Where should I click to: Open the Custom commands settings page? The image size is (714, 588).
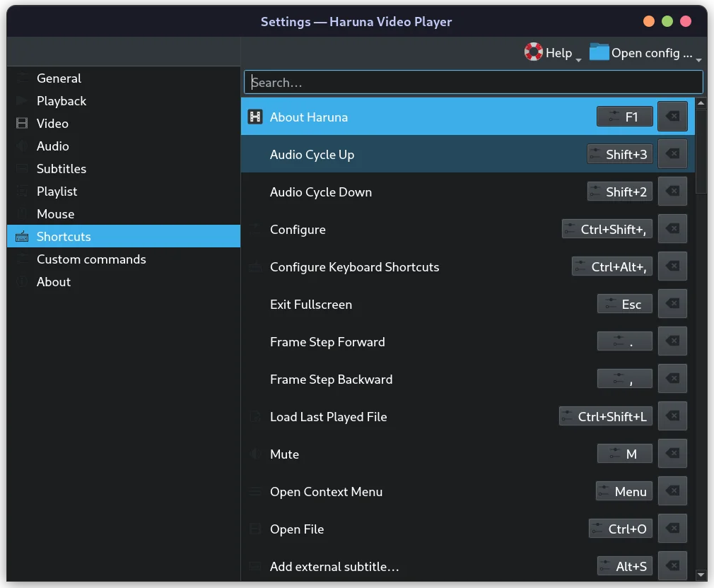(x=90, y=259)
